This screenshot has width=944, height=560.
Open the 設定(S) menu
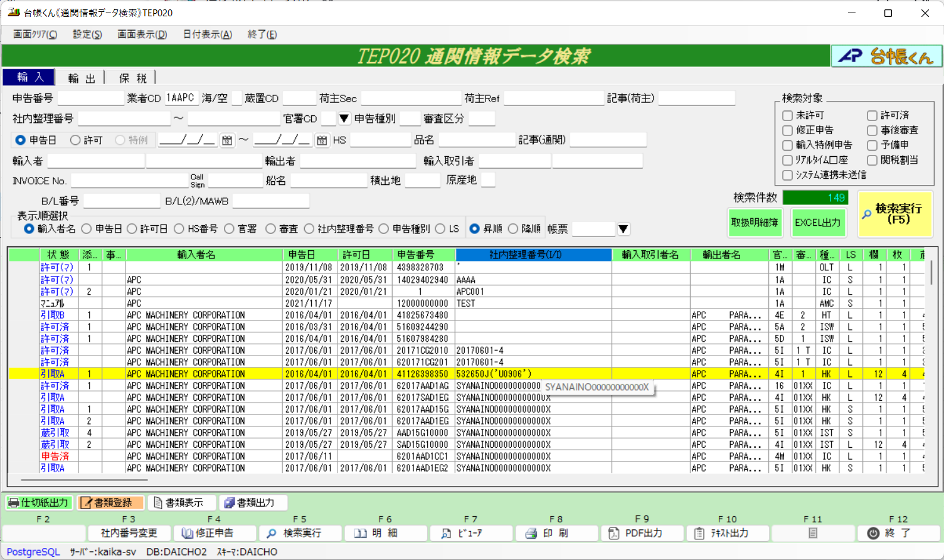tap(87, 34)
